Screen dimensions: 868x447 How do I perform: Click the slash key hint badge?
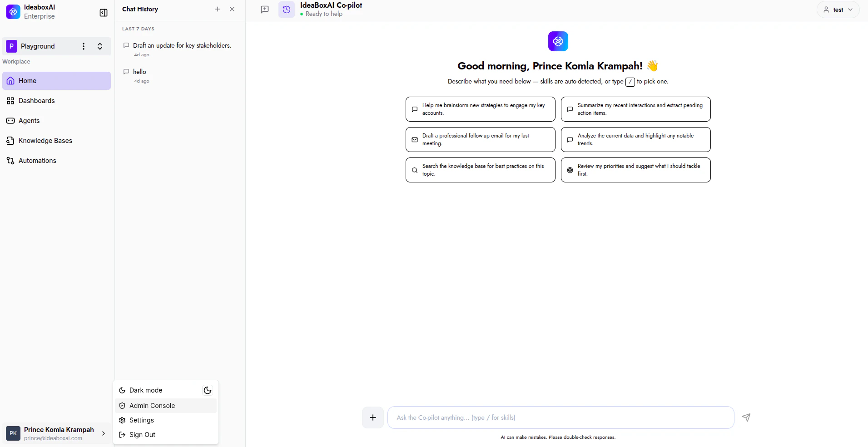pos(630,82)
